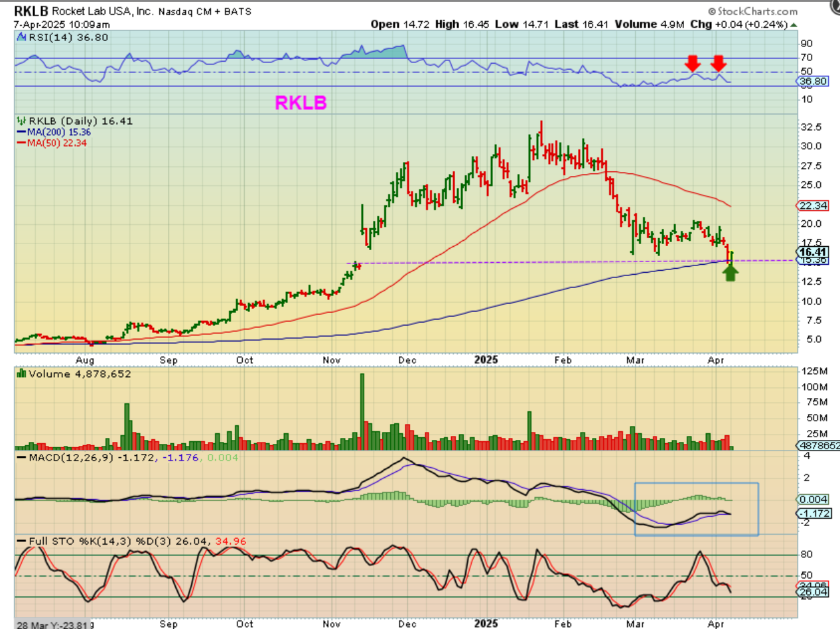Click the volume bars icon beside Volume 4,878,652
Viewport: 840px width, 629px height.
20,374
